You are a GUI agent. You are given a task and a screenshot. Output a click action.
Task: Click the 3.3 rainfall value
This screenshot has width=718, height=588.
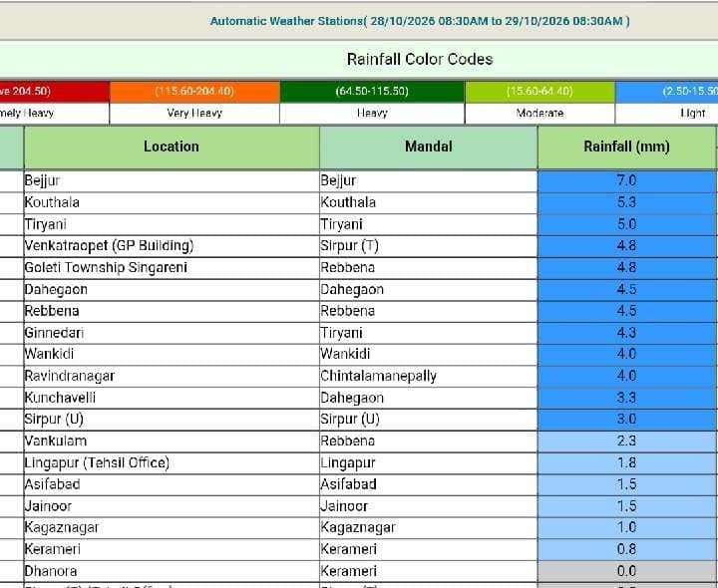(626, 398)
